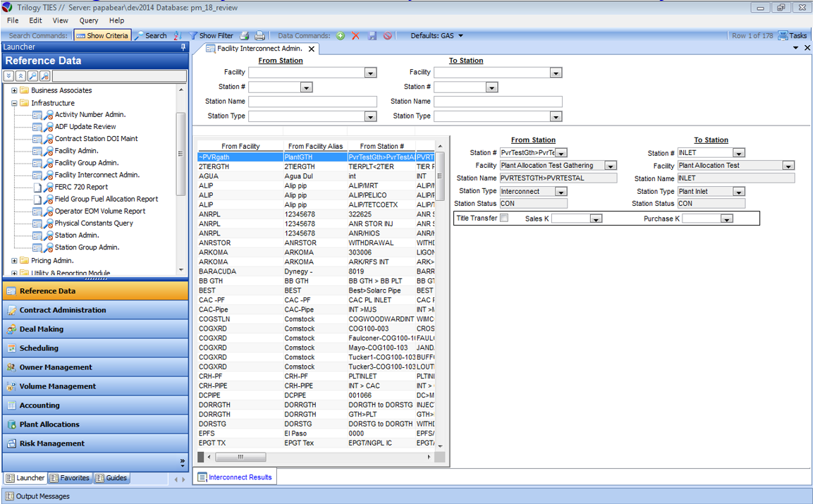Click the From Station Name filter field

(x=312, y=102)
